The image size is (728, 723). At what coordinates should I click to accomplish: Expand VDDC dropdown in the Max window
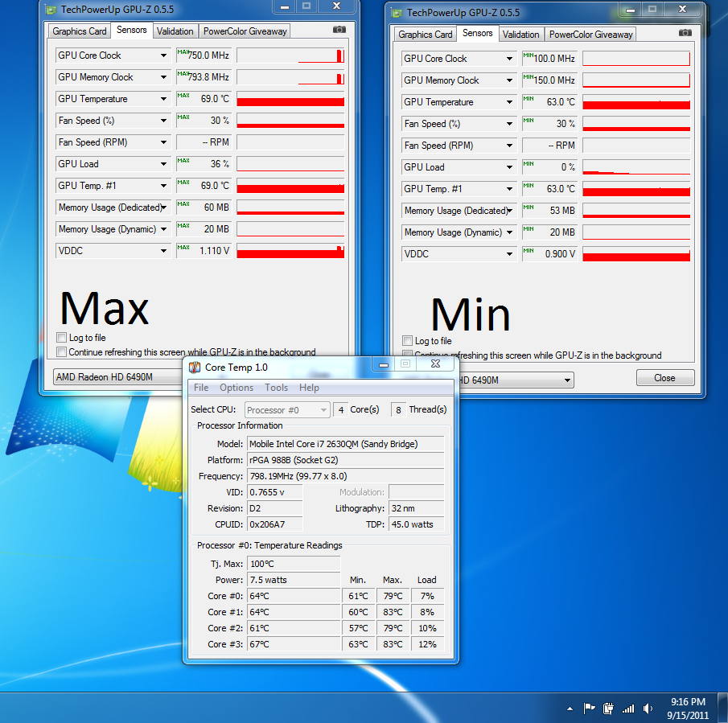tap(163, 251)
